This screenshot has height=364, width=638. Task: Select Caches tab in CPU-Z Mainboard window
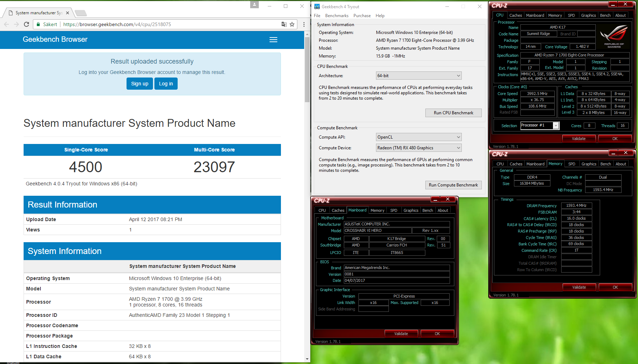338,210
